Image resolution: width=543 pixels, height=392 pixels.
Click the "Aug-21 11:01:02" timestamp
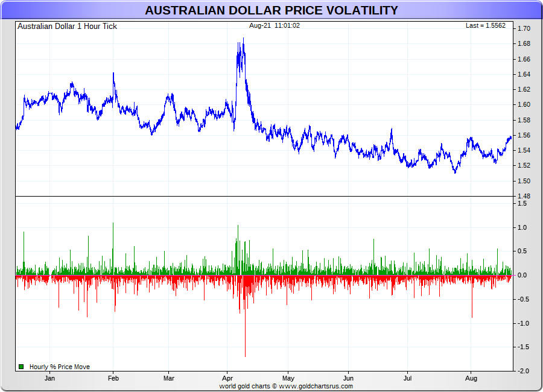point(275,25)
